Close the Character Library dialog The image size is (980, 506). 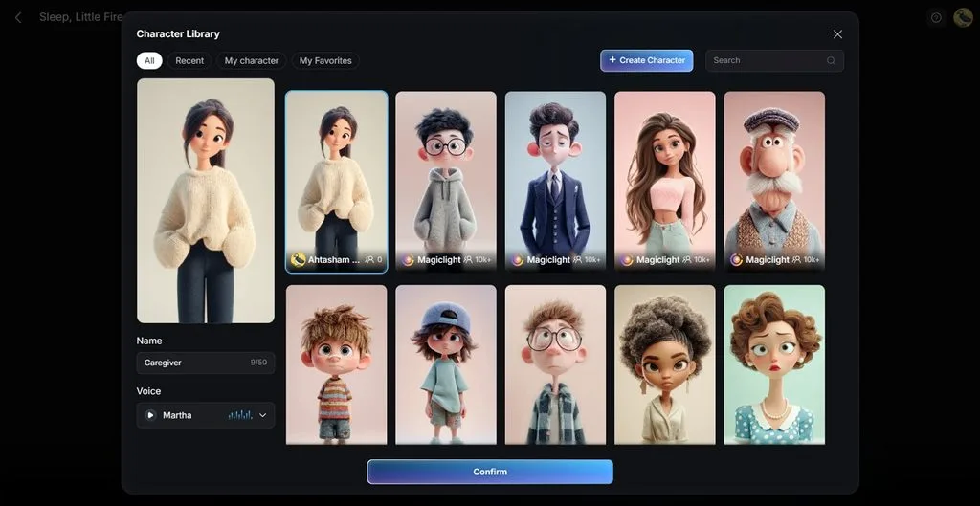pyautogui.click(x=837, y=34)
